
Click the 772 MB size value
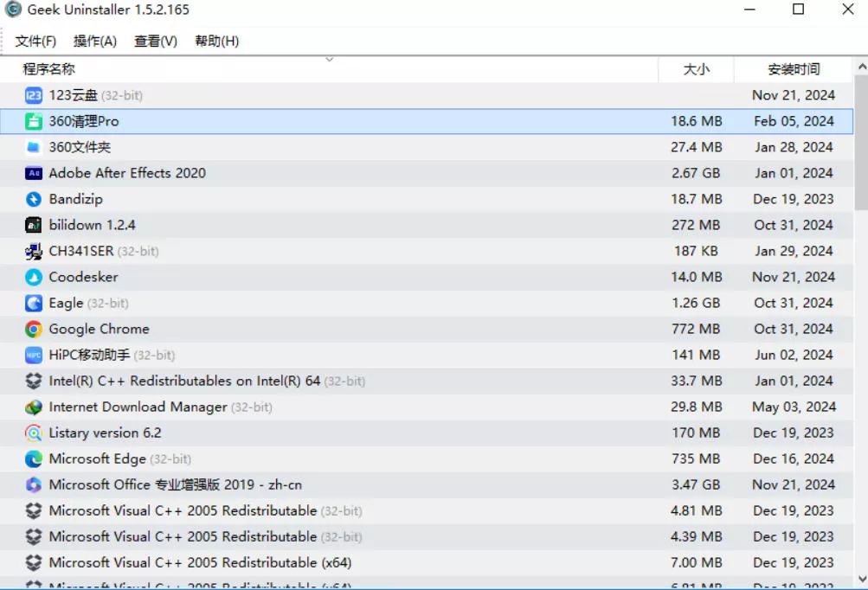point(696,330)
